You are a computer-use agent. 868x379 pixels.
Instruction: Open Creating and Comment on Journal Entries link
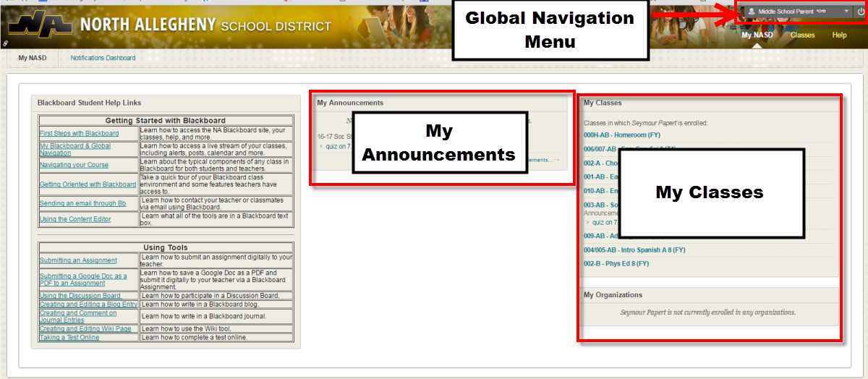pos(78,316)
